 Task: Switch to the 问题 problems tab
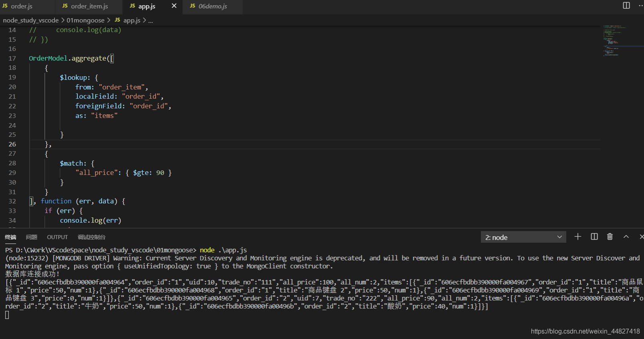[x=32, y=237]
